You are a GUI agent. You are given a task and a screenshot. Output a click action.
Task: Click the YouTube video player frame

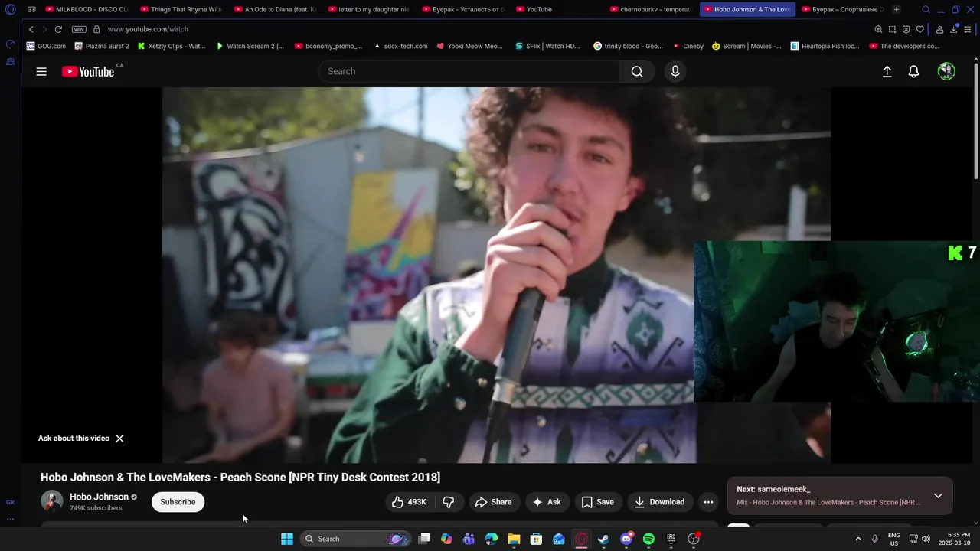tap(496, 275)
